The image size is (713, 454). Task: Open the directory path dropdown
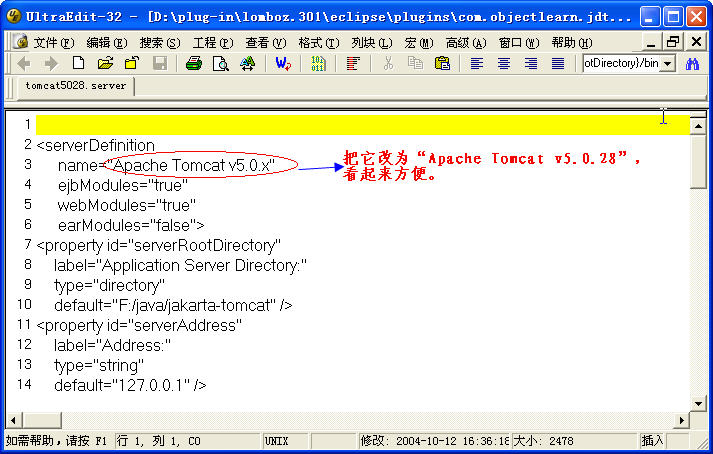point(667,63)
